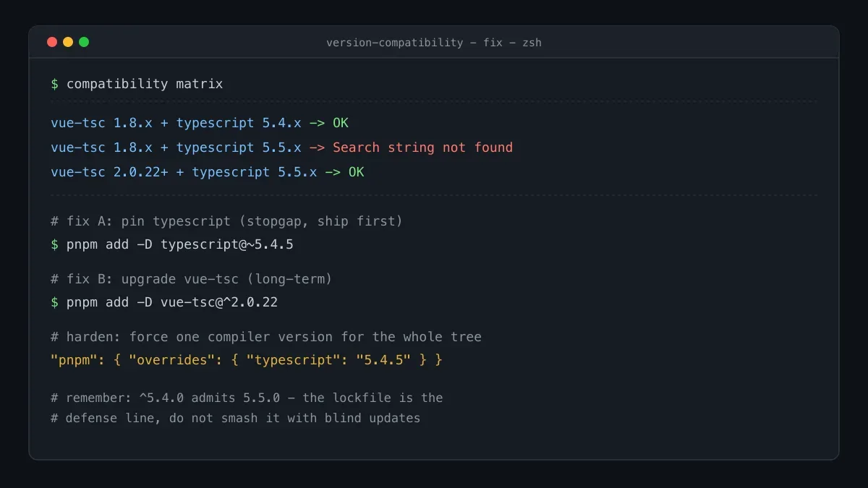
Task: Click the red close window button
Action: click(x=52, y=42)
